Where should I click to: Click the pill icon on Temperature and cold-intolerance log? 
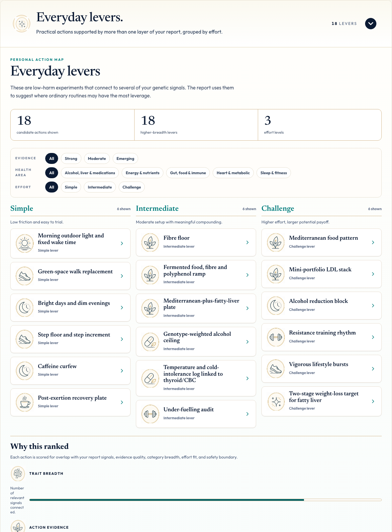tap(150, 378)
